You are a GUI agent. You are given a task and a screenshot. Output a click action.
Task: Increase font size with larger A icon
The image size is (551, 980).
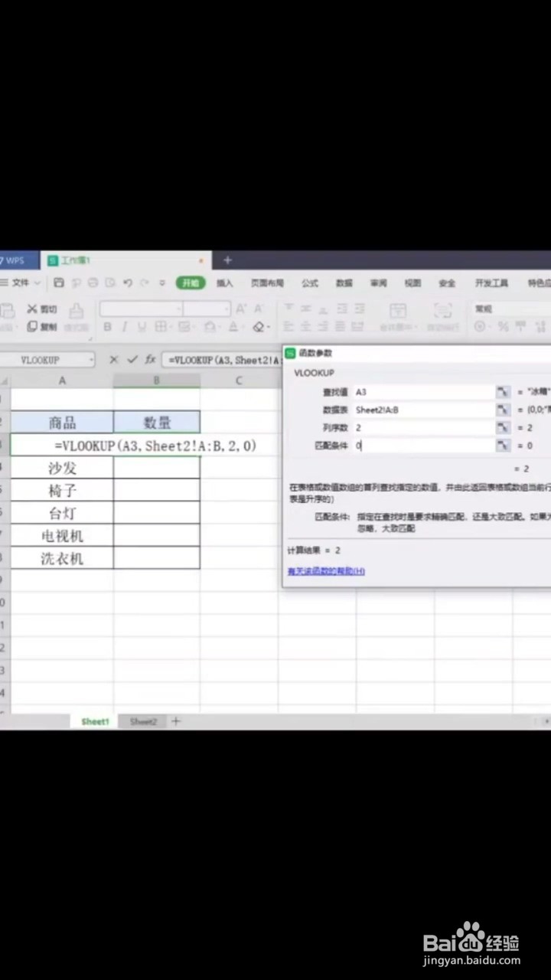pos(240,309)
